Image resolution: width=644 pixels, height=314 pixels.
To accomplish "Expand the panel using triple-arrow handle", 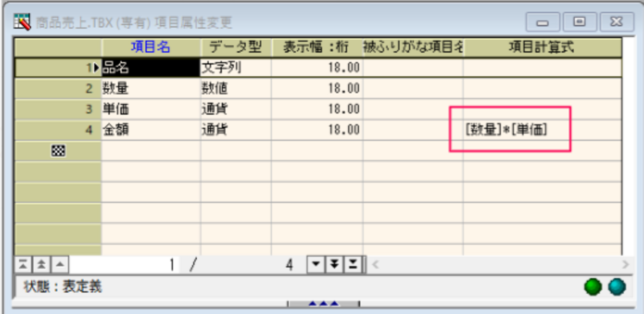I will coord(323,303).
